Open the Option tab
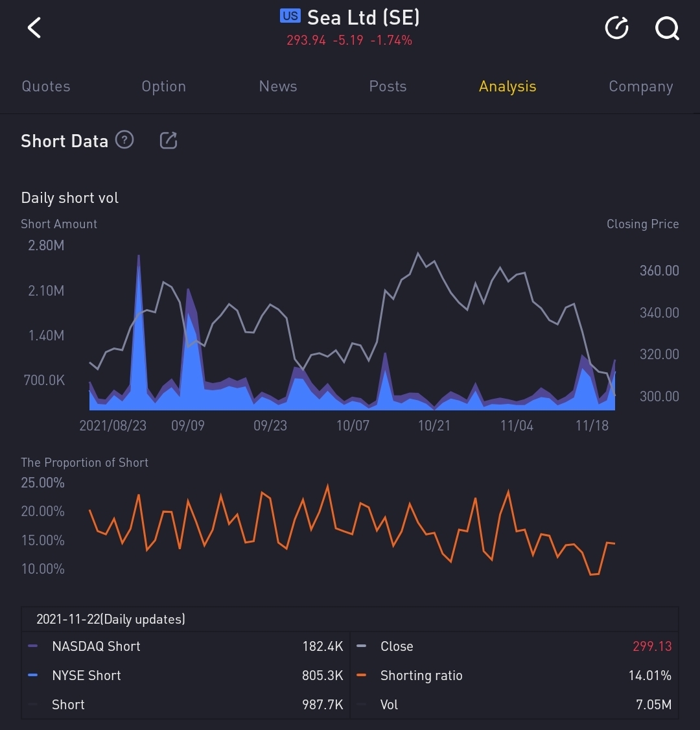 click(x=163, y=86)
